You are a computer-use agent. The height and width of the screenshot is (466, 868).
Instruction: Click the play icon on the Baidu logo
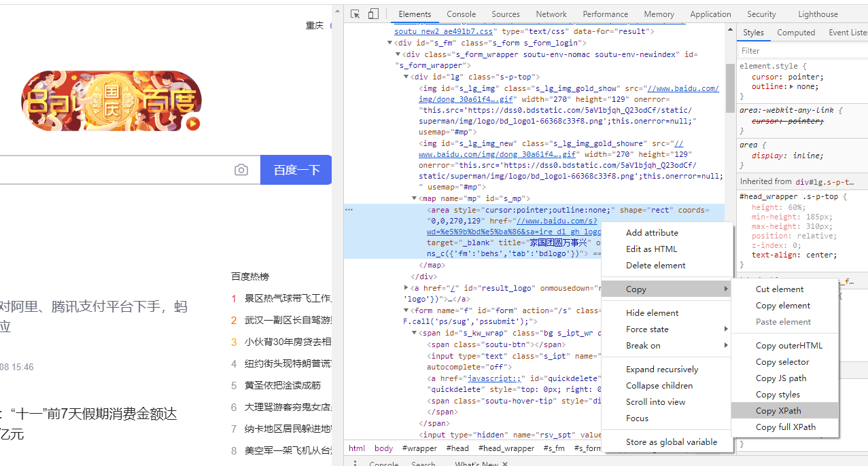point(193,123)
